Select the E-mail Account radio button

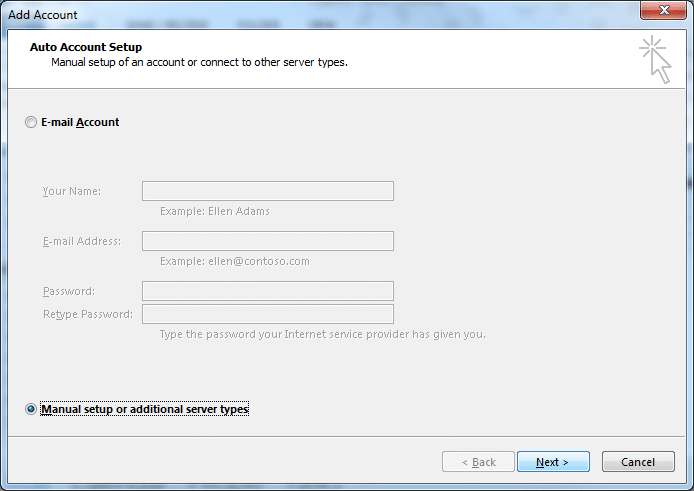[x=31, y=122]
